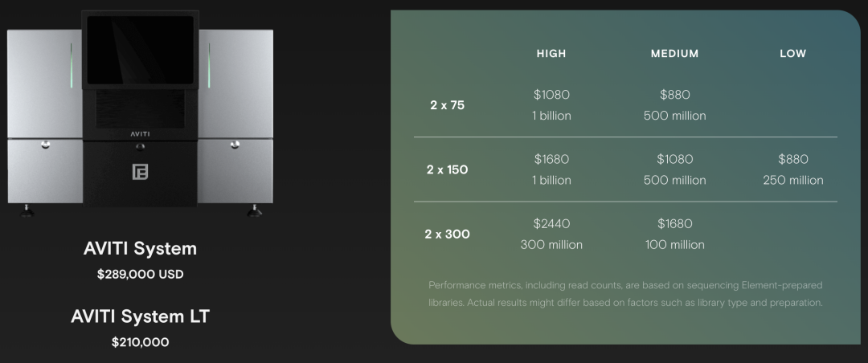
Task: Click the 2 x 150 row label
Action: click(448, 170)
